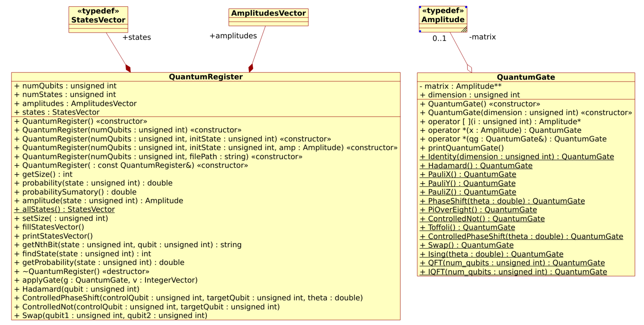
Task: Select the Hadamard() : QuantumGate static operation
Action: [476, 165]
